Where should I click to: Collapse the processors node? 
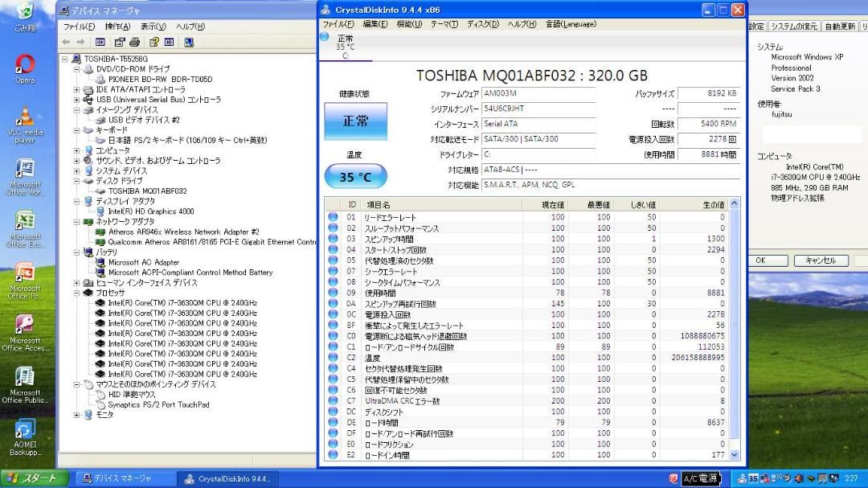coord(76,293)
